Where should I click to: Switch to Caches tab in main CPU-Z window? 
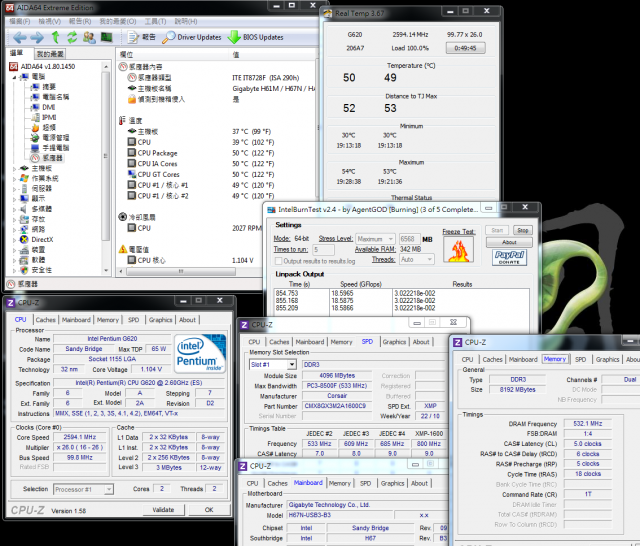click(x=45, y=320)
